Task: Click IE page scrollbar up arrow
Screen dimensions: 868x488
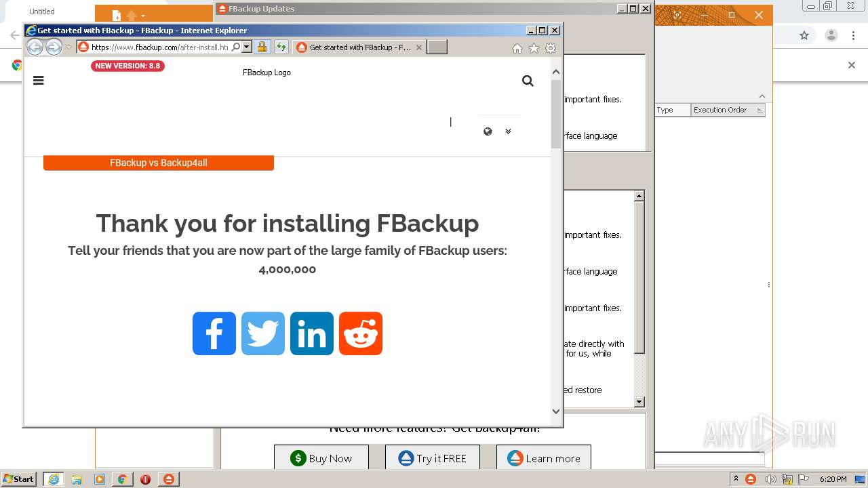Action: tap(556, 72)
